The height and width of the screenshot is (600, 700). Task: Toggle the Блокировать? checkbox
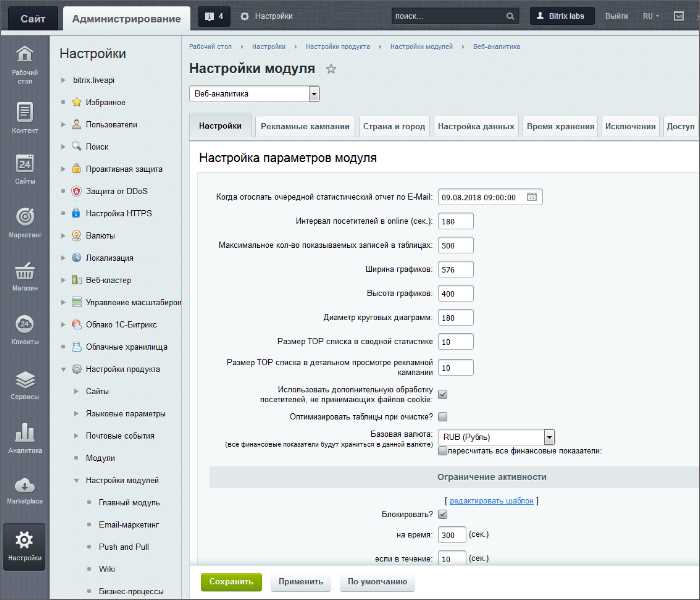tap(442, 514)
